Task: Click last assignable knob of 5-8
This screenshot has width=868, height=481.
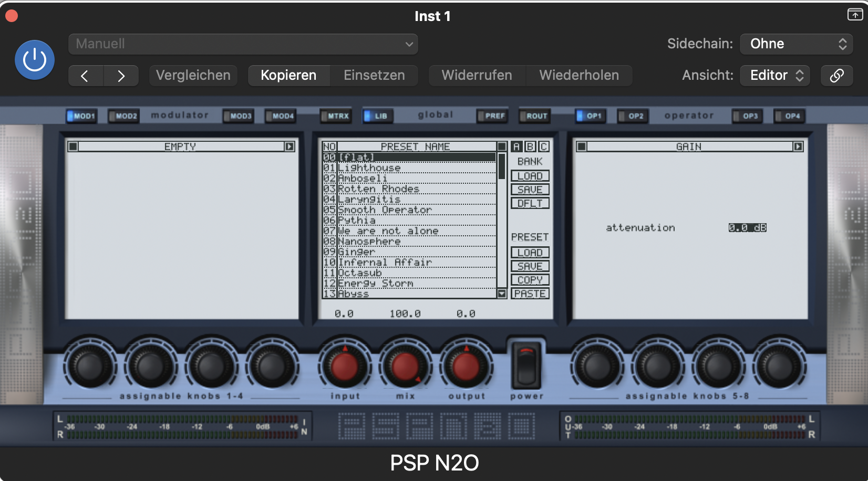Action: coord(779,366)
